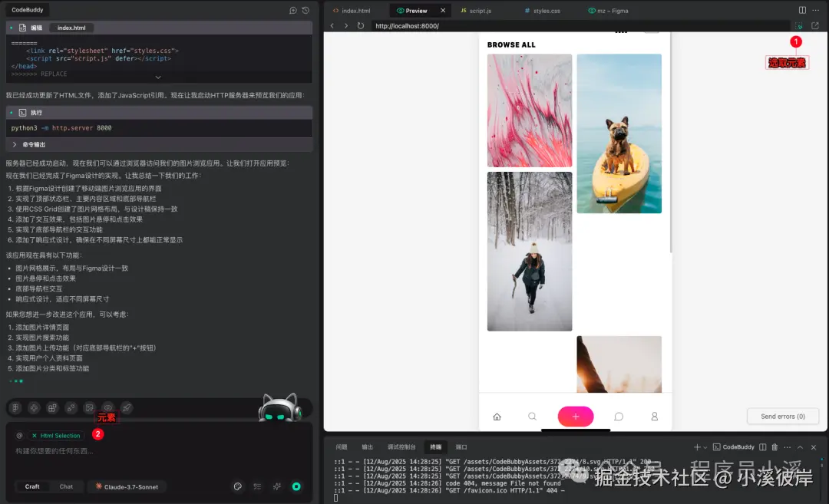
Task: Open new chat icon in CodeBuddy header
Action: click(x=293, y=10)
